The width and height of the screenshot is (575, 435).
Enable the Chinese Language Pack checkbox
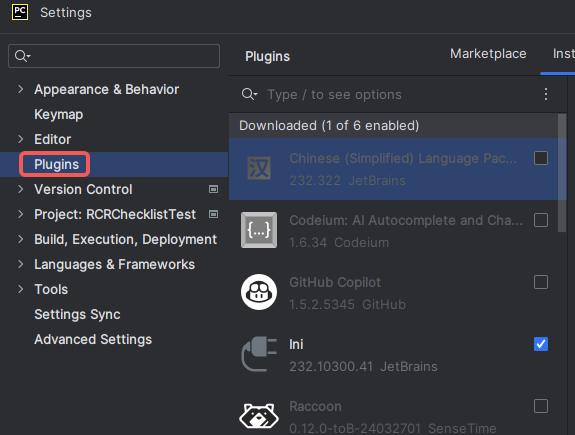541,158
